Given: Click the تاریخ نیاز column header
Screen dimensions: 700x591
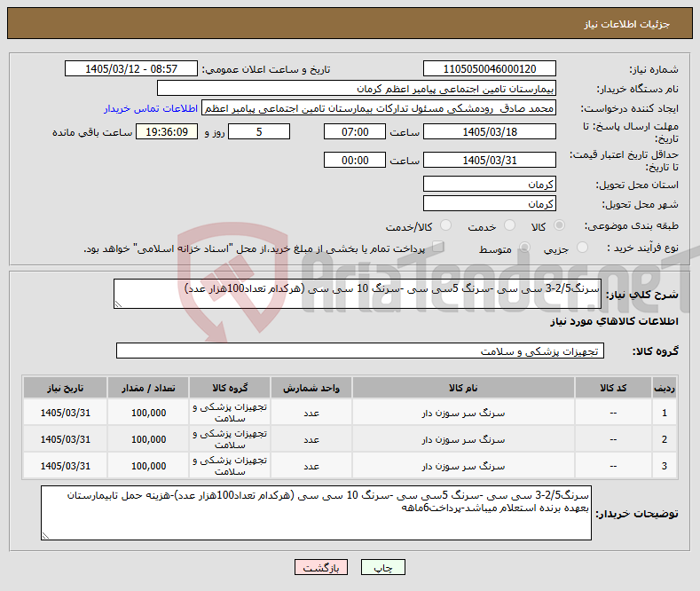Looking at the screenshot, I should (x=65, y=388).
